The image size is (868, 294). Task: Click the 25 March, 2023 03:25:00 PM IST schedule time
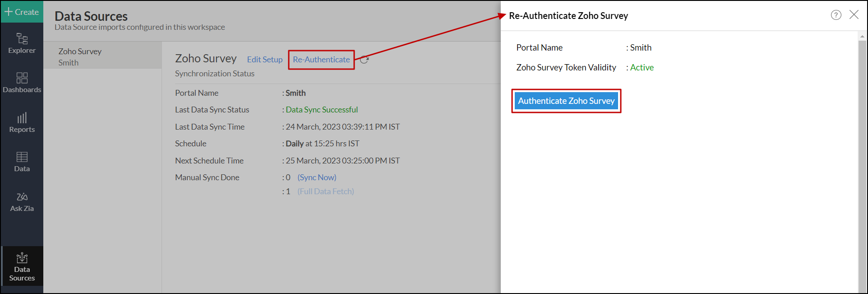coord(343,161)
